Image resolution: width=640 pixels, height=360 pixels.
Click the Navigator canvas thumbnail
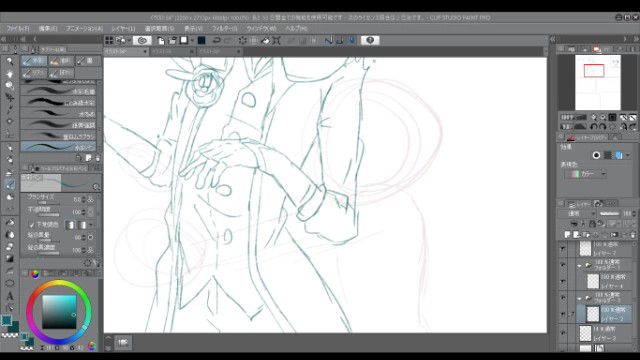598,82
